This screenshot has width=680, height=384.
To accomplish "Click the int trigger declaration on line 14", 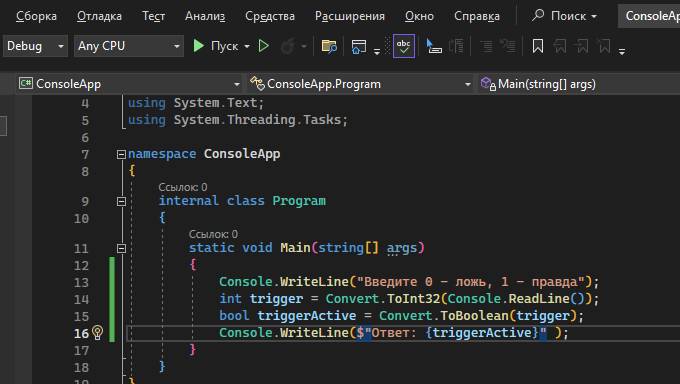I will [261, 299].
